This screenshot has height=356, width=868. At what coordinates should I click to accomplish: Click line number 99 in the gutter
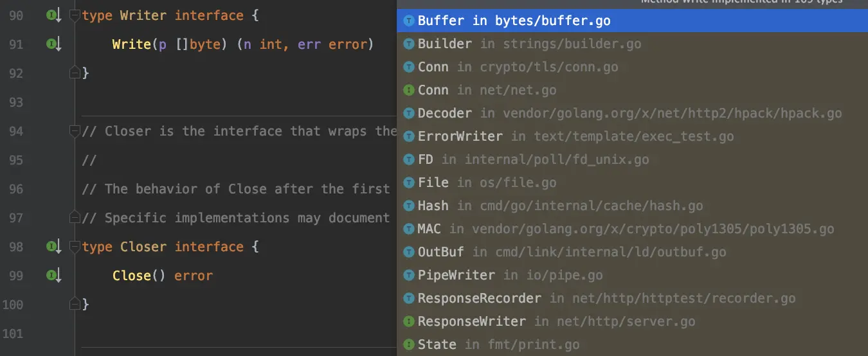[16, 276]
